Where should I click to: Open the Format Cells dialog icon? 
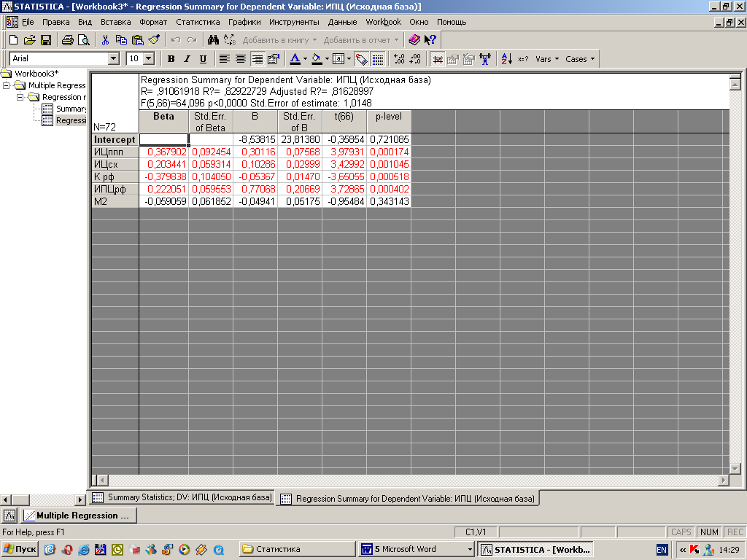(x=274, y=59)
